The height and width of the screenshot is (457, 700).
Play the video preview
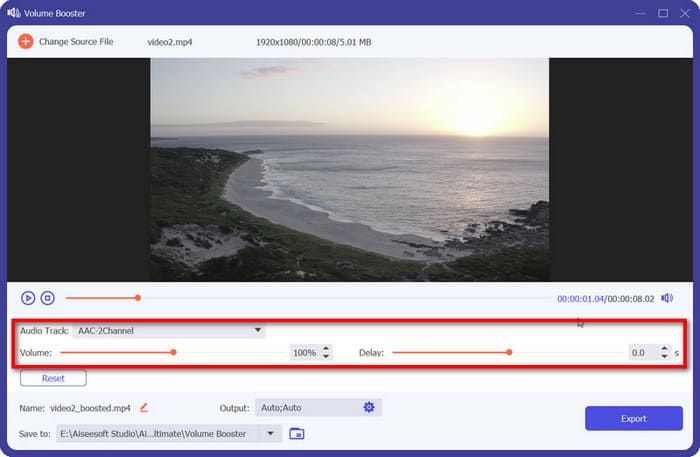click(x=28, y=298)
